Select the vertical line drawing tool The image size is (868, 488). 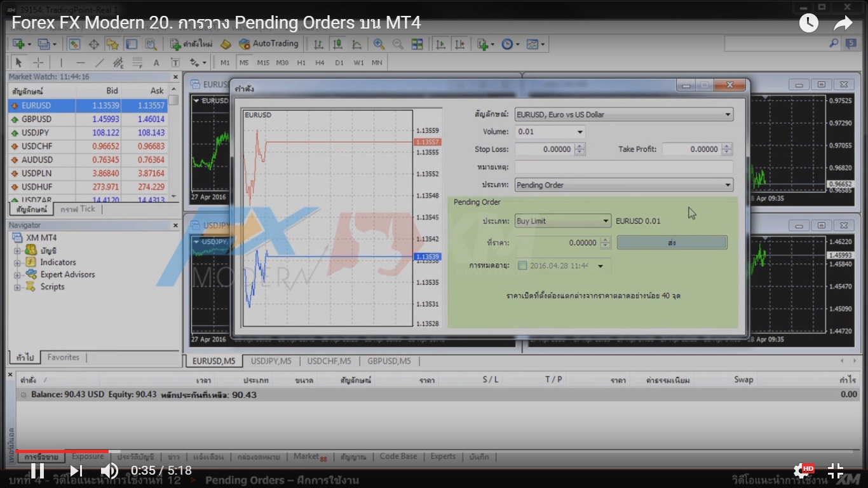[x=61, y=62]
